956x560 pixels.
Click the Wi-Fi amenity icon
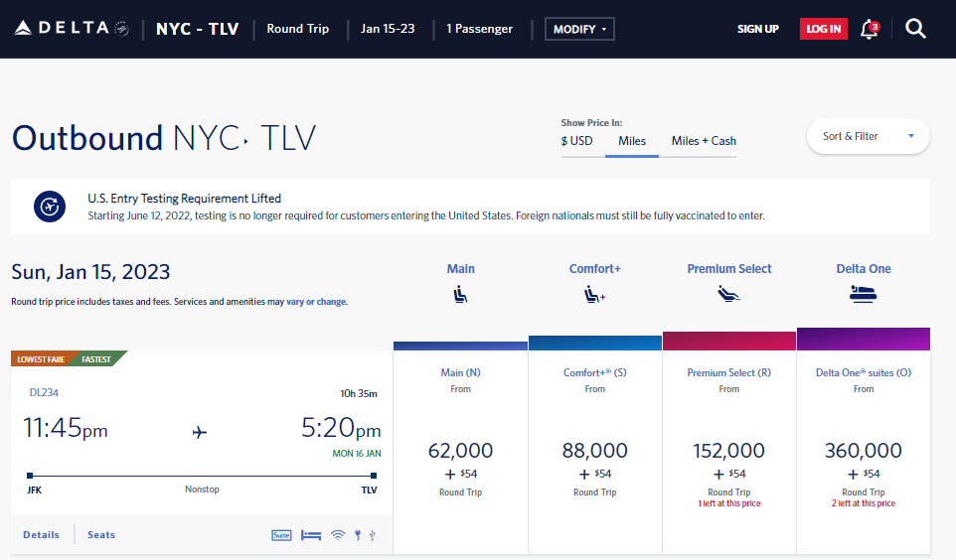tap(338, 535)
